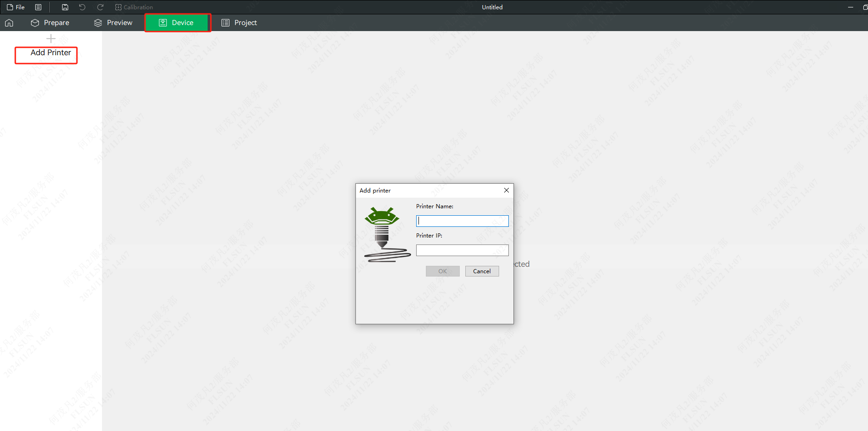Cancel the Add printer dialog
Image resolution: width=868 pixels, height=431 pixels.
tap(482, 271)
